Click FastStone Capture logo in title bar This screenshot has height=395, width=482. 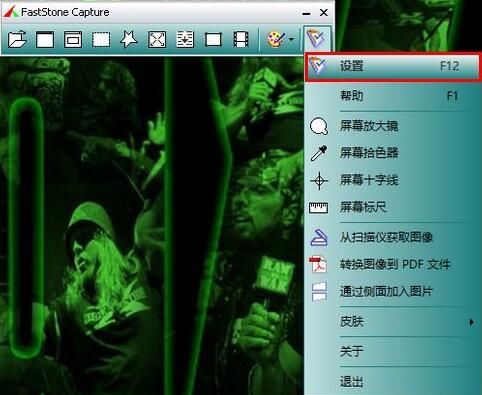pos(11,12)
